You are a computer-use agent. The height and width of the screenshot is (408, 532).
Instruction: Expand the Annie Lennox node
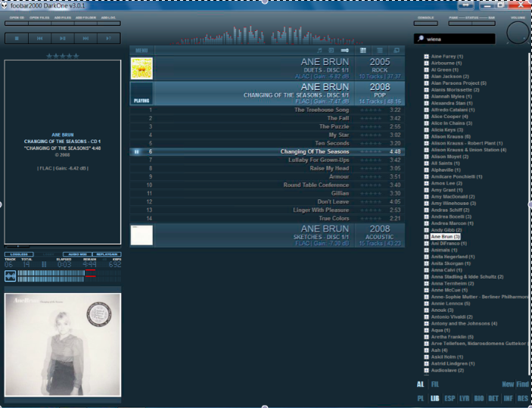point(426,304)
